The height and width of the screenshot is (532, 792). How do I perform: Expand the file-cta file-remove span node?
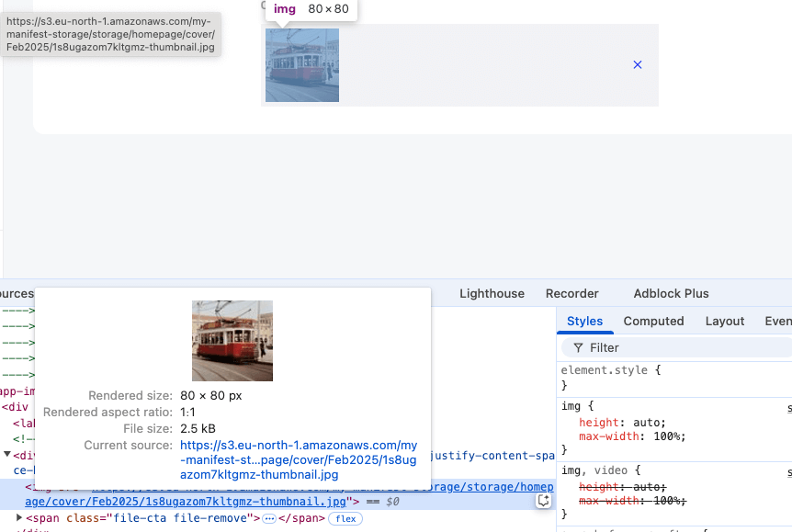[x=19, y=518]
